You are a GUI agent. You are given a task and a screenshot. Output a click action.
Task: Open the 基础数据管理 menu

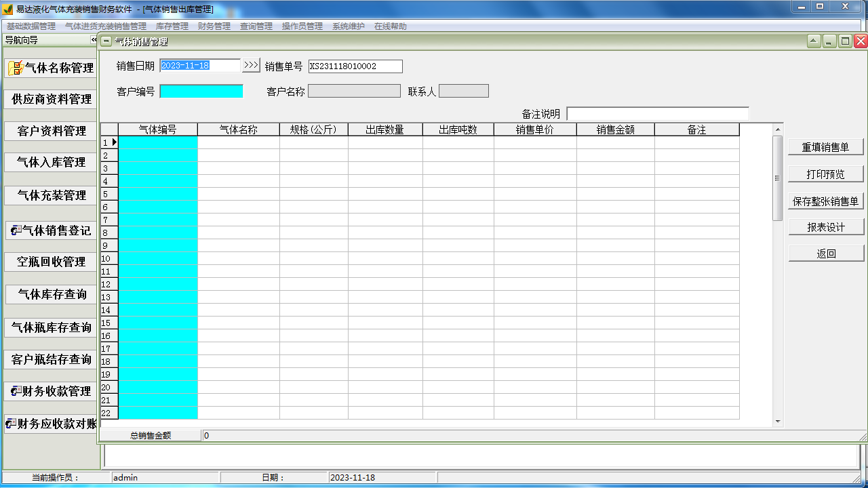31,26
